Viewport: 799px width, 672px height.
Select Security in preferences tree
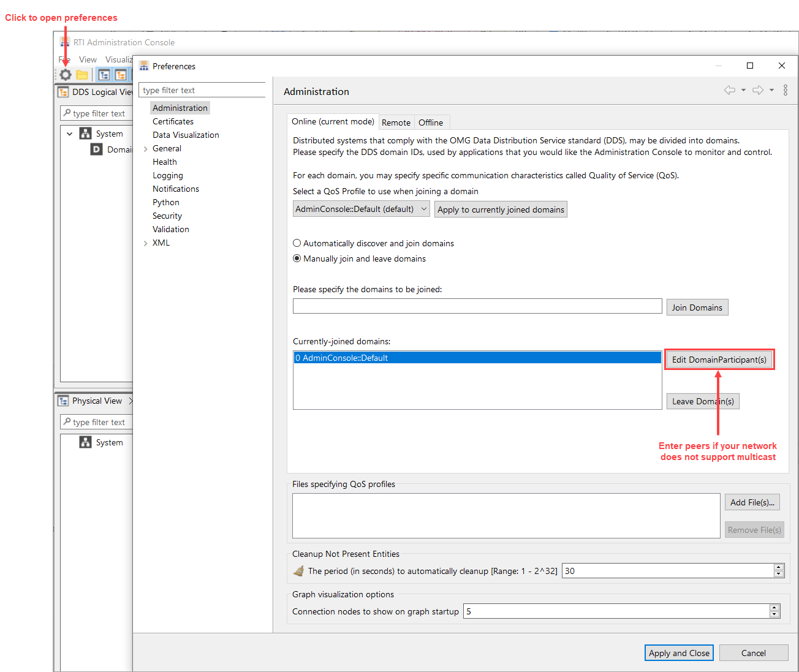[x=167, y=216]
